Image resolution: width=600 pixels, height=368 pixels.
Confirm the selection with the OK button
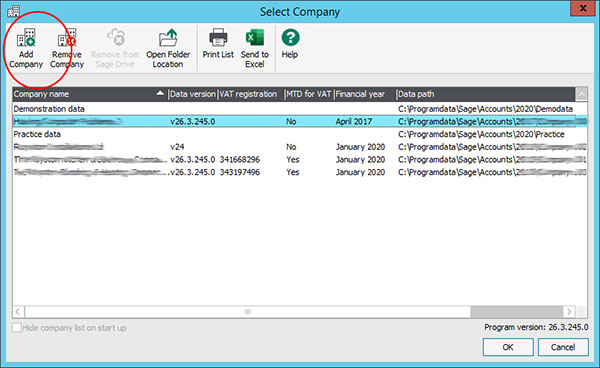coord(508,347)
